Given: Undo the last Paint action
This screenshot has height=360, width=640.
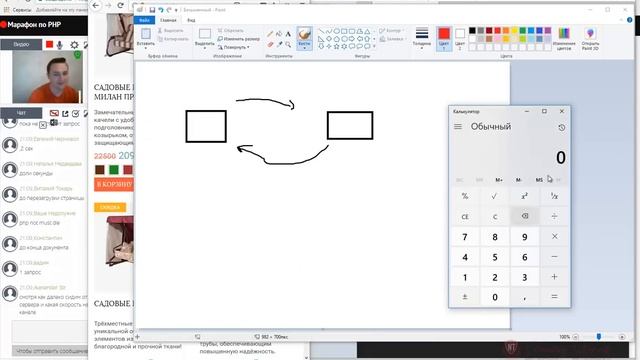Looking at the screenshot, I should pos(161,10).
